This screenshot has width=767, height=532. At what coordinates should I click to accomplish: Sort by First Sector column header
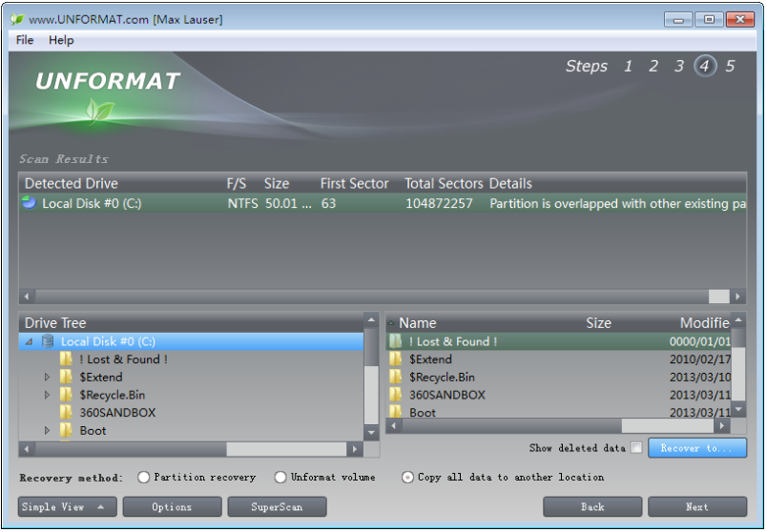pos(354,183)
